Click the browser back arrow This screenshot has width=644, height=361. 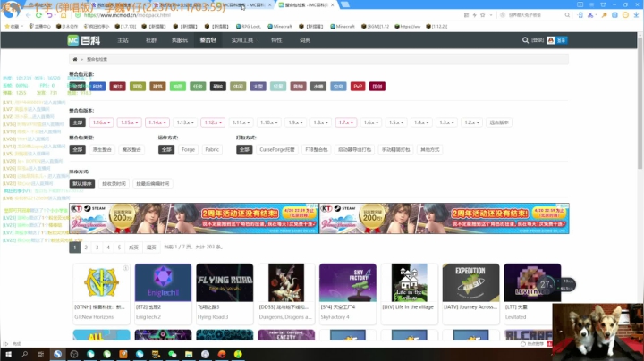(x=28, y=15)
